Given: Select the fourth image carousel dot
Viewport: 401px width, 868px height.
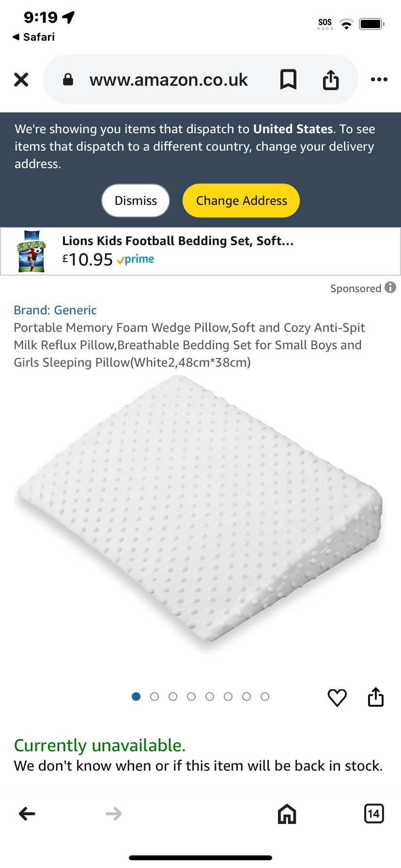Looking at the screenshot, I should click(x=191, y=697).
